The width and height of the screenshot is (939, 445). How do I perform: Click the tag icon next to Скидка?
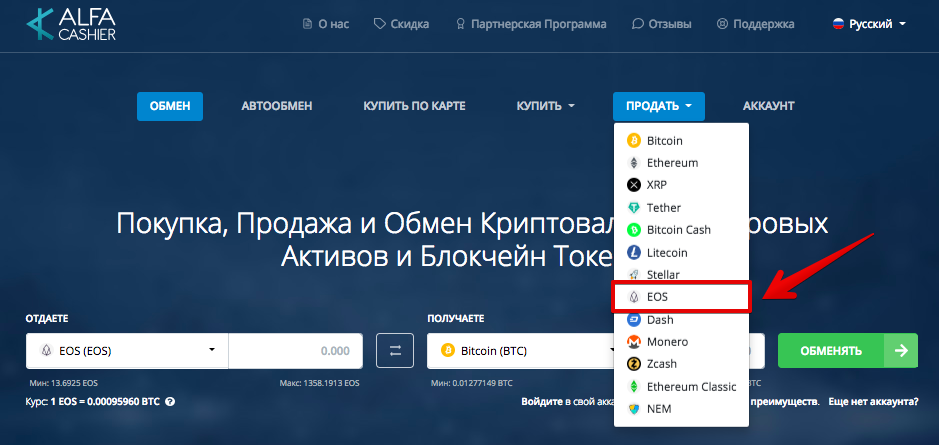point(379,25)
